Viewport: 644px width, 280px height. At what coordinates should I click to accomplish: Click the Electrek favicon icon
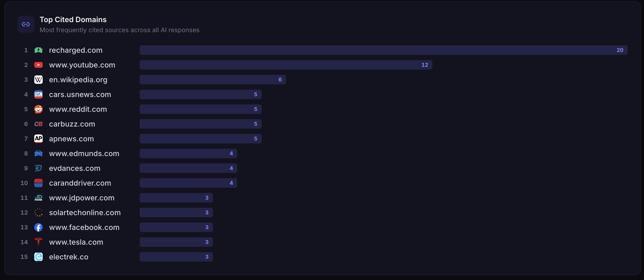[38, 257]
